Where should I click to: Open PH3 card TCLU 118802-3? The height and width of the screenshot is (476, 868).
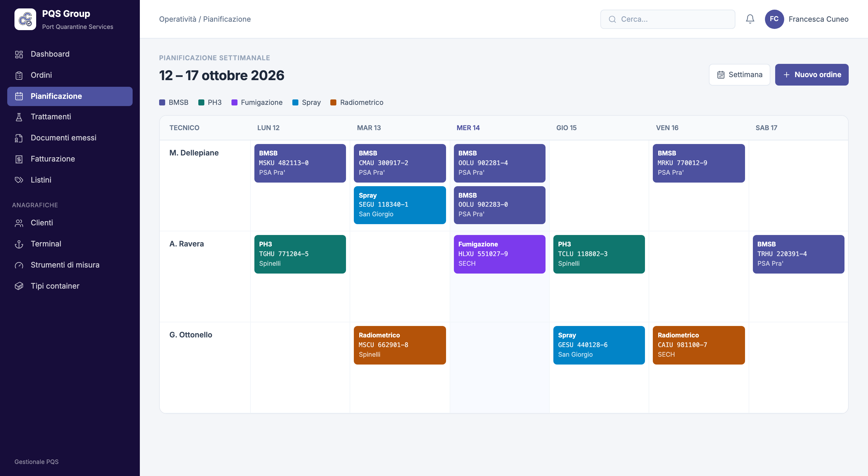tap(599, 254)
